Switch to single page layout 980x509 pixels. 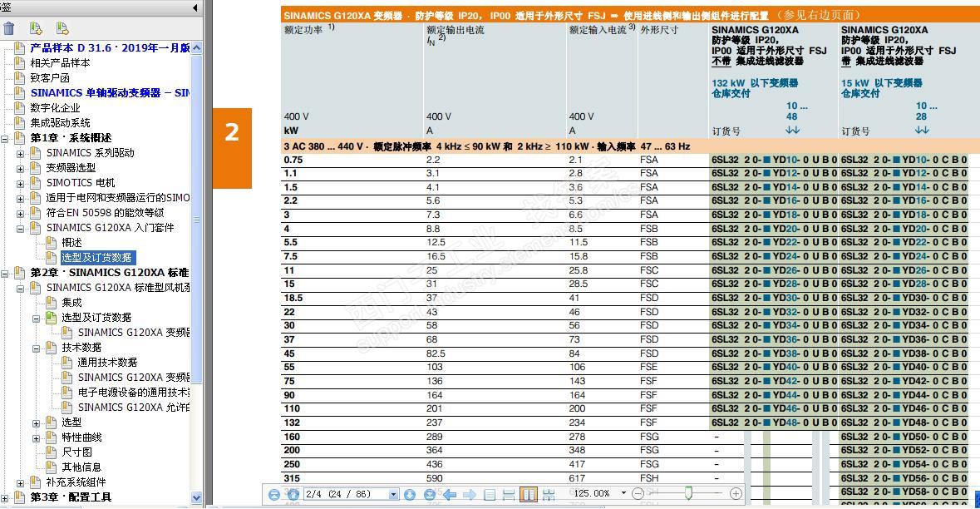[490, 494]
